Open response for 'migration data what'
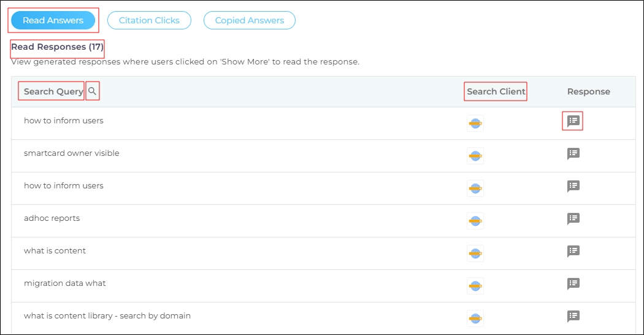 point(573,283)
